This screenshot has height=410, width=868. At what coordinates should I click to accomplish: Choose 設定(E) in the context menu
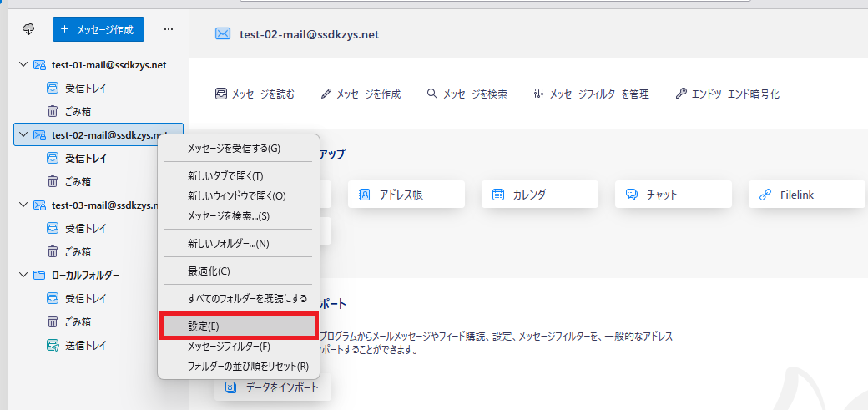[x=239, y=326]
